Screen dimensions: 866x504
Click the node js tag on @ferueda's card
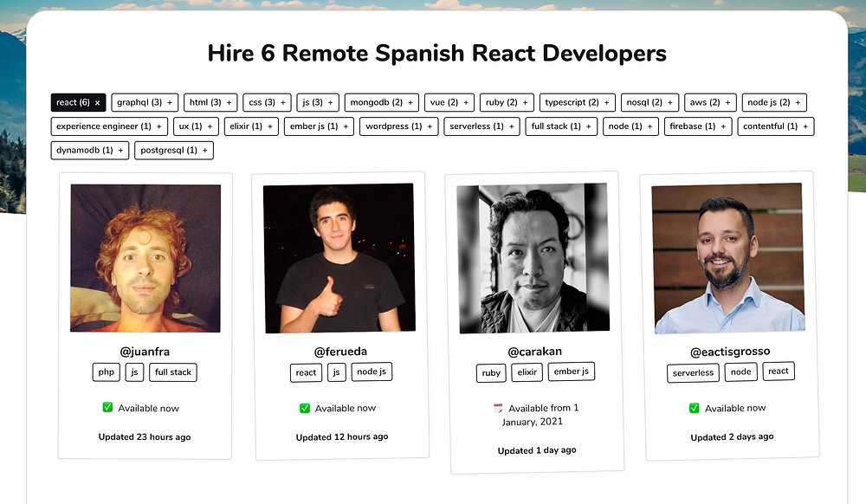[372, 372]
